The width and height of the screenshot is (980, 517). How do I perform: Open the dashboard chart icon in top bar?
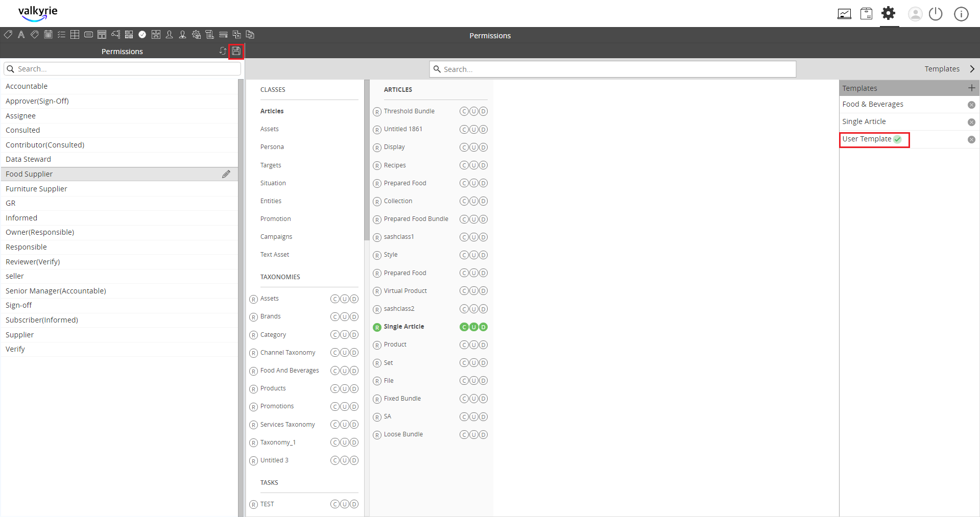pyautogui.click(x=844, y=14)
